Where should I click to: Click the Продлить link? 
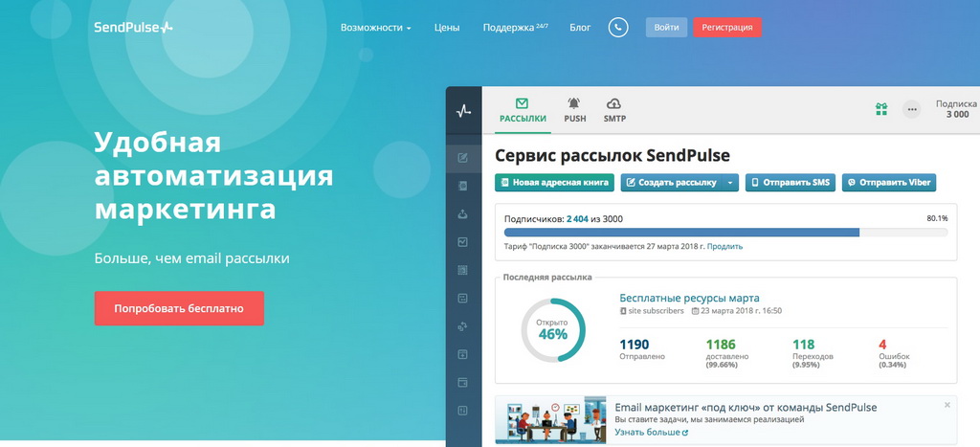point(725,246)
